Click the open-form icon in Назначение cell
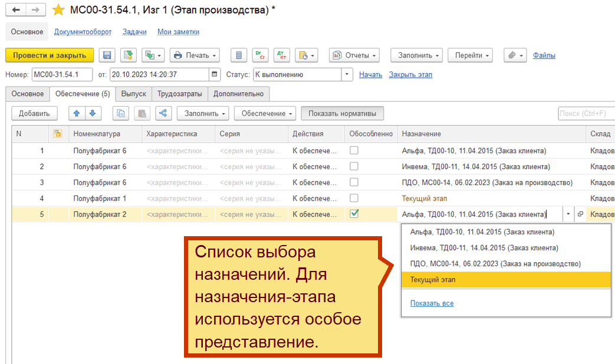This screenshot has width=615, height=364. pos(580,214)
